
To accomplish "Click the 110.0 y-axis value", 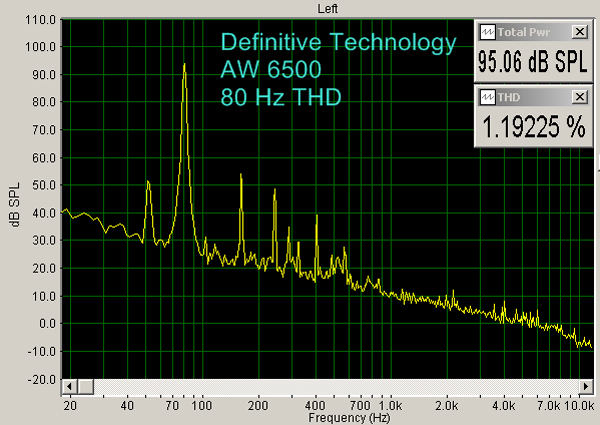I will (41, 20).
